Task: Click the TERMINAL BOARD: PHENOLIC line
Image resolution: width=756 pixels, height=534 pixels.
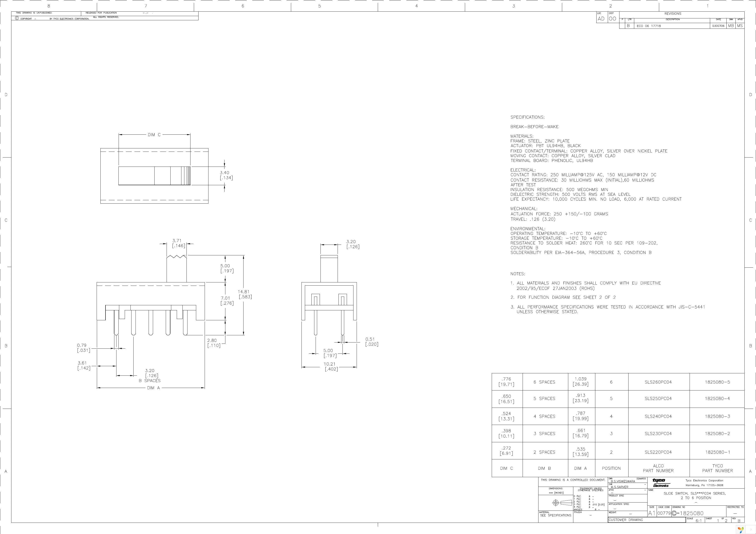Action: tap(552, 161)
